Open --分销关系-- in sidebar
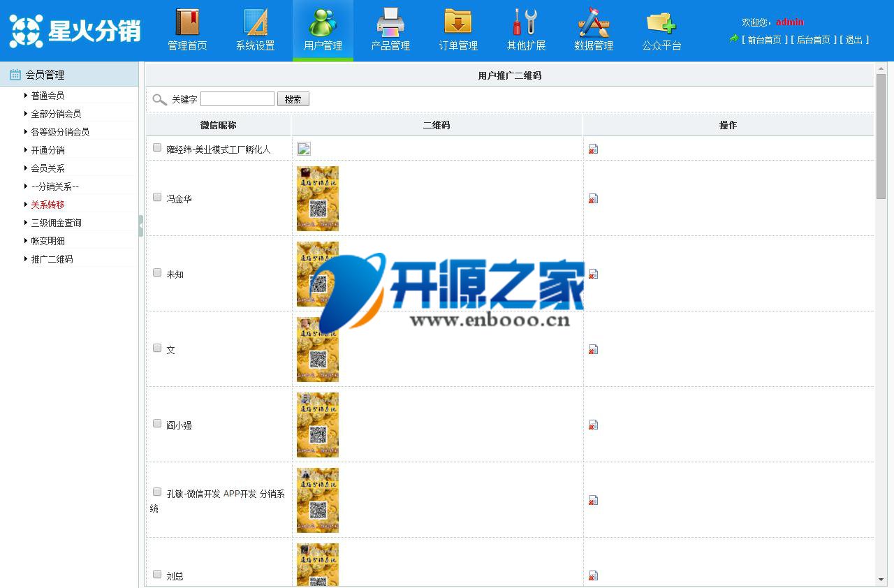 [x=55, y=186]
